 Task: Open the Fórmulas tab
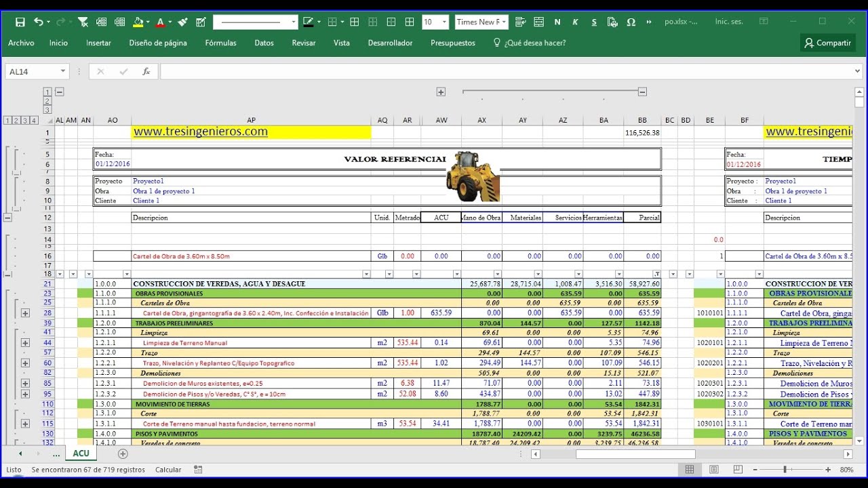click(220, 43)
